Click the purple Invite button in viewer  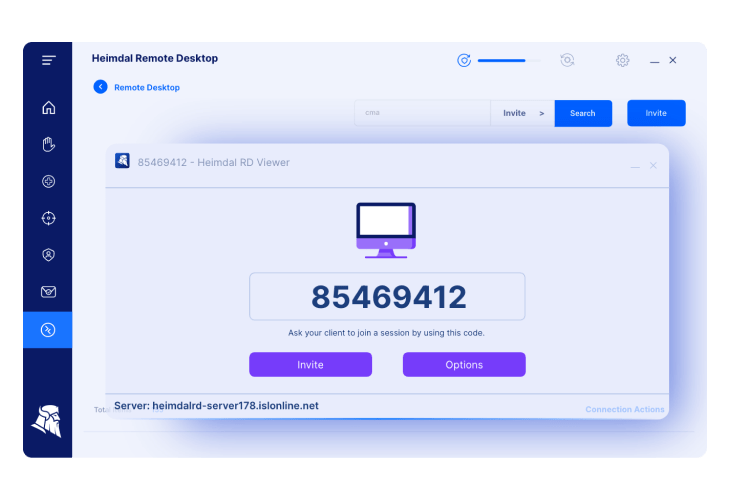click(x=311, y=365)
